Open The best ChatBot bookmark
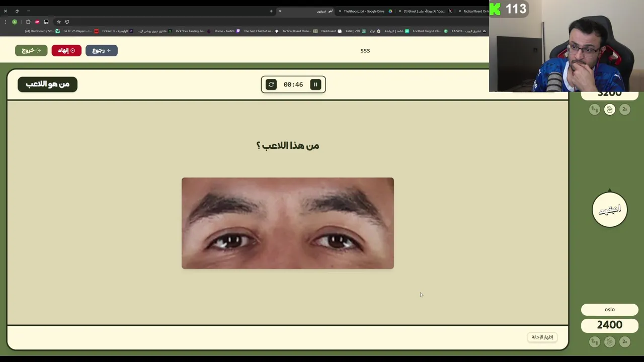644x362 pixels. (x=261, y=31)
